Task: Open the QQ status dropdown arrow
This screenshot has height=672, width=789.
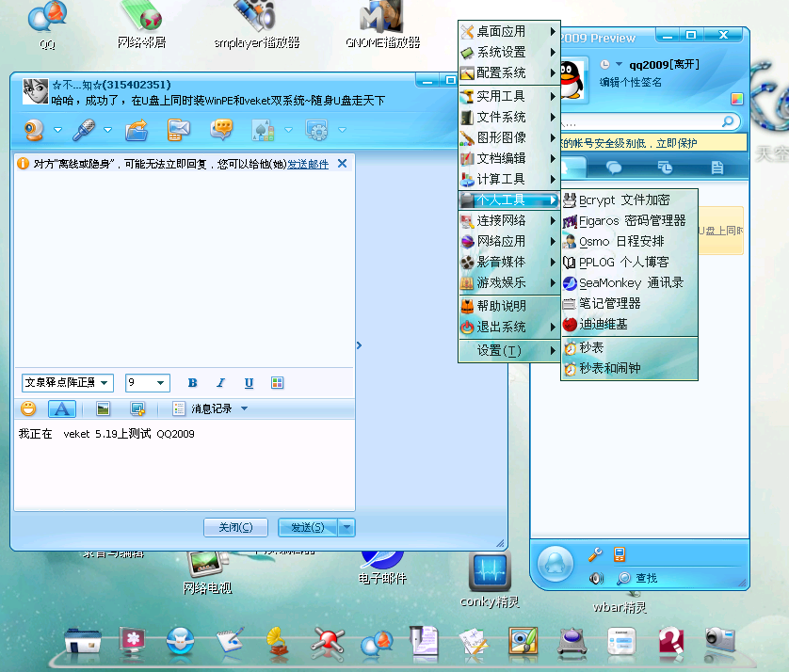Action: [619, 64]
